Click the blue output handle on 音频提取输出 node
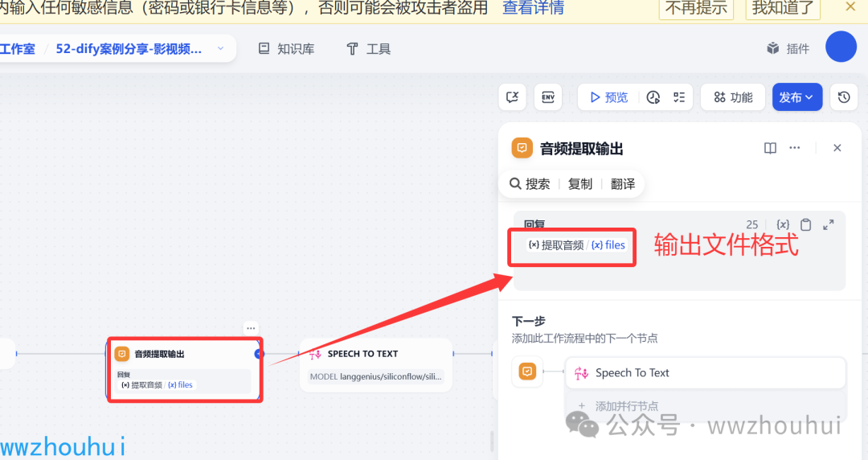 tap(259, 354)
